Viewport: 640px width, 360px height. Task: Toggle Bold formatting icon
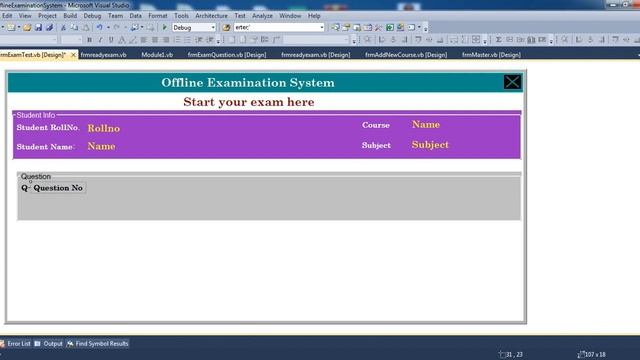(89, 40)
